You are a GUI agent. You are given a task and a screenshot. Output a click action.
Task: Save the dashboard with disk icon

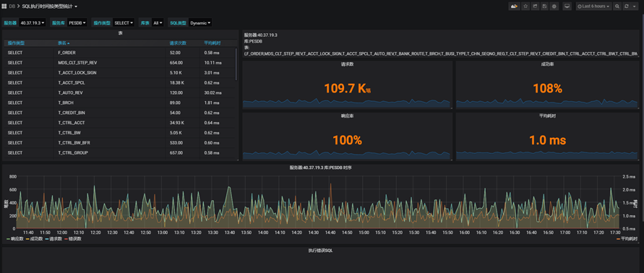(544, 6)
